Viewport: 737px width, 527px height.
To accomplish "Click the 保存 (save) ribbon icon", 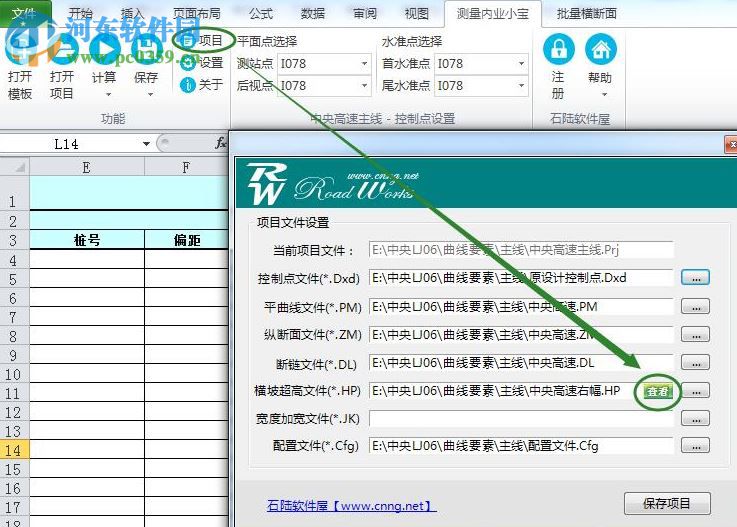I will (146, 49).
